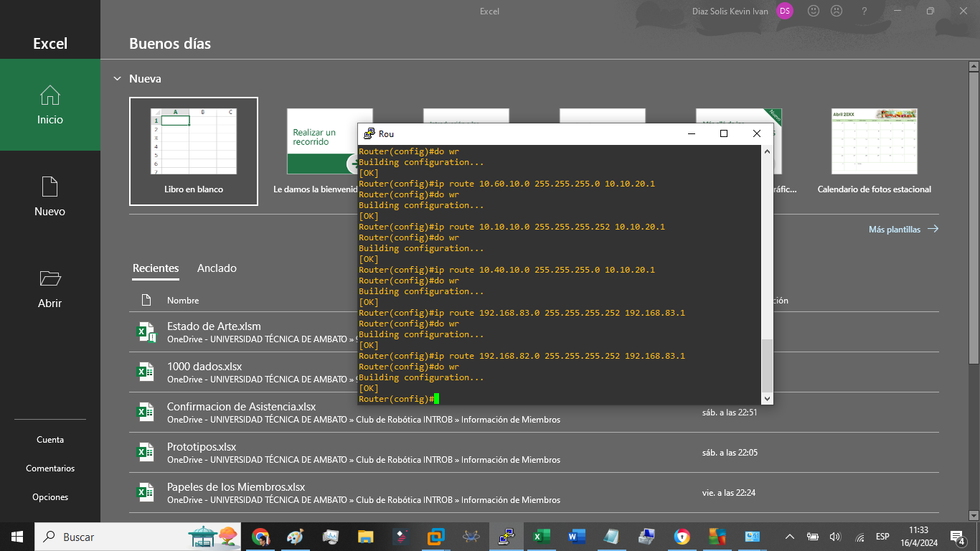The width and height of the screenshot is (980, 551).
Task: Click macro workbook icon beside Estado de Arte.xlsm
Action: 146,331
